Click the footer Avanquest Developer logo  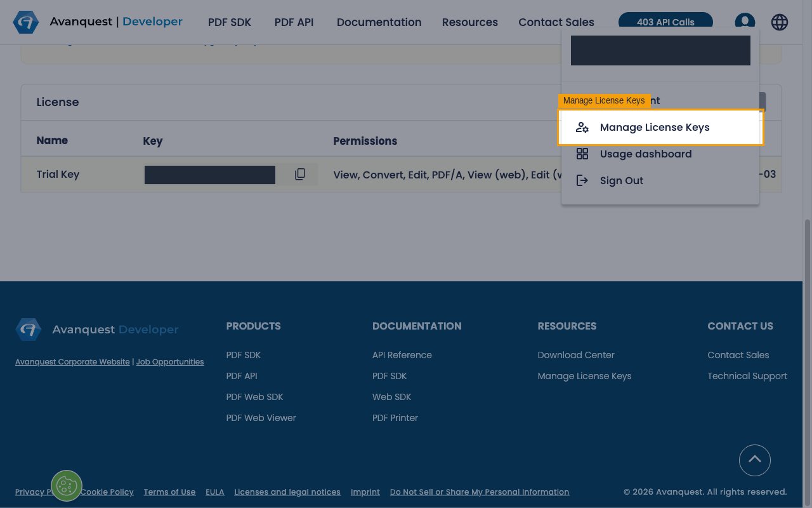[x=97, y=330]
